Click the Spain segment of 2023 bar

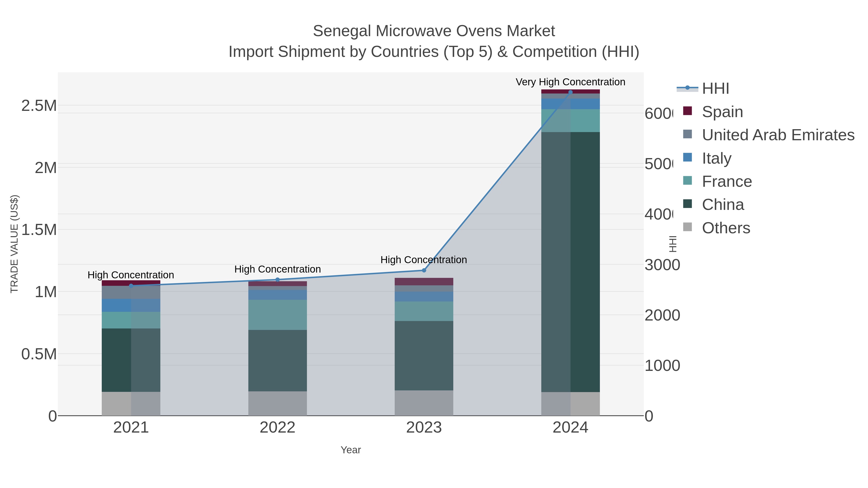(x=424, y=281)
